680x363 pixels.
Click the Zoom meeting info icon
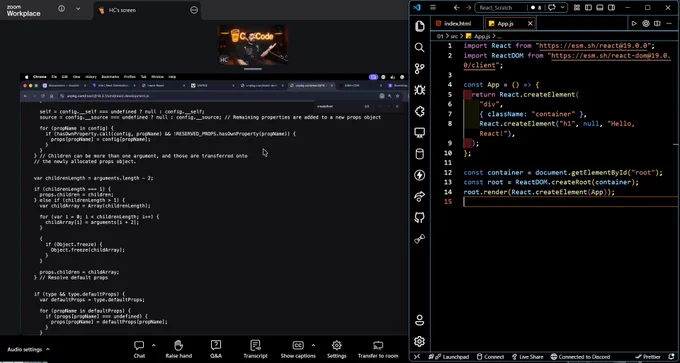[x=62, y=9]
